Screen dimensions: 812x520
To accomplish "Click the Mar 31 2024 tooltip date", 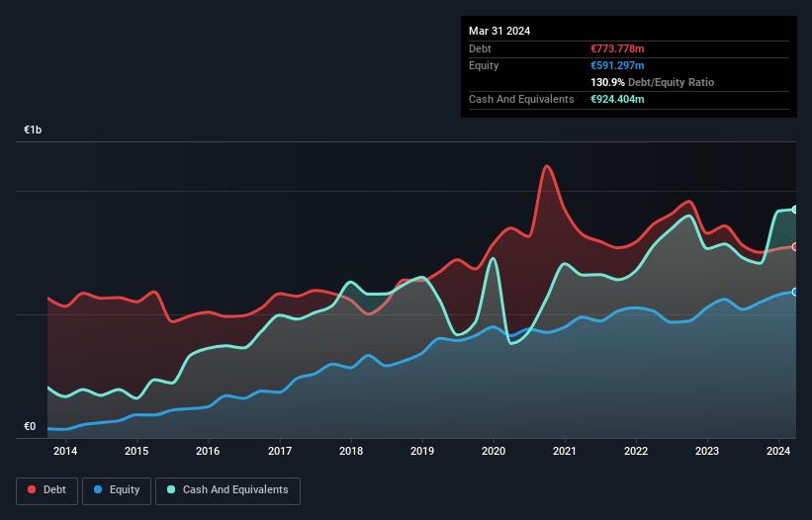I will pyautogui.click(x=499, y=31).
